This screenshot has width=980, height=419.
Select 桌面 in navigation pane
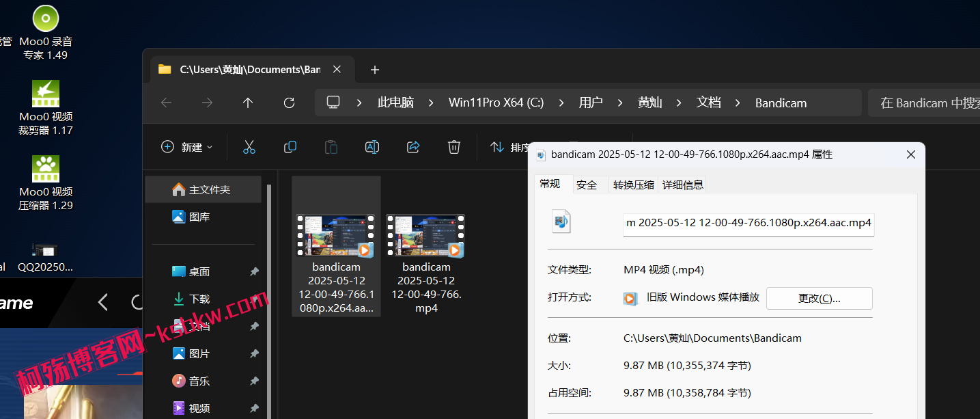pyautogui.click(x=204, y=271)
